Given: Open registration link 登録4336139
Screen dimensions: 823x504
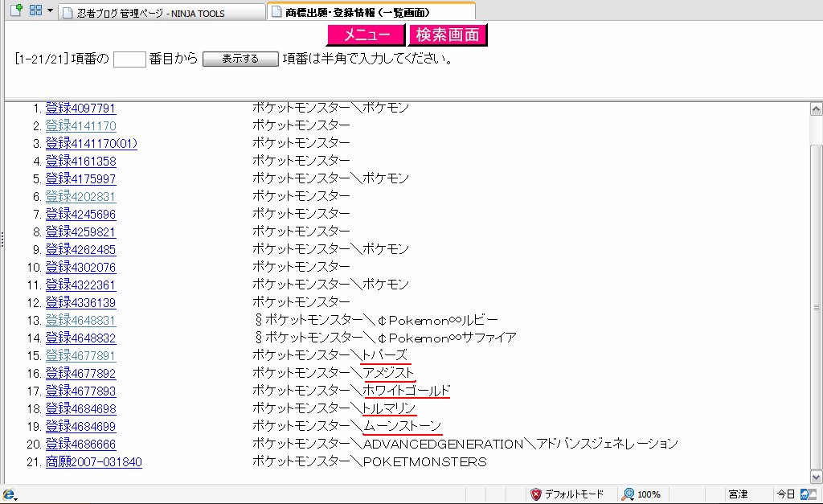Looking at the screenshot, I should (80, 302).
